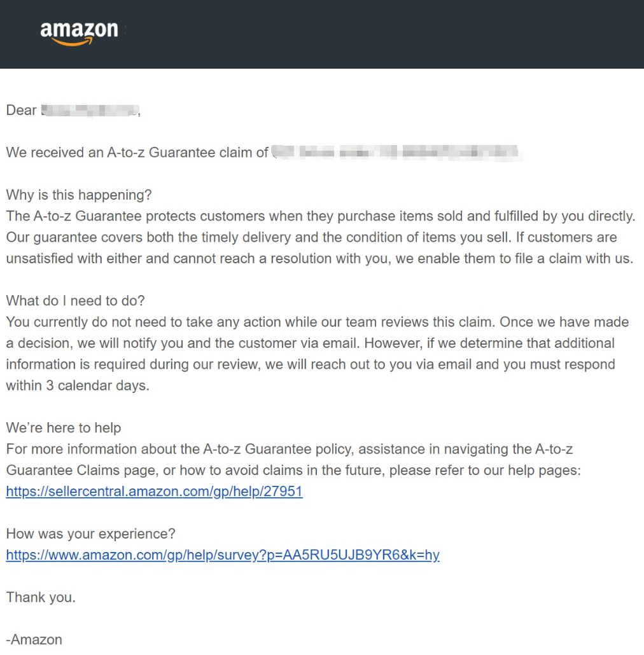Open the amazon.com survey link
Image resolution: width=644 pixels, height=655 pixels.
[222, 555]
